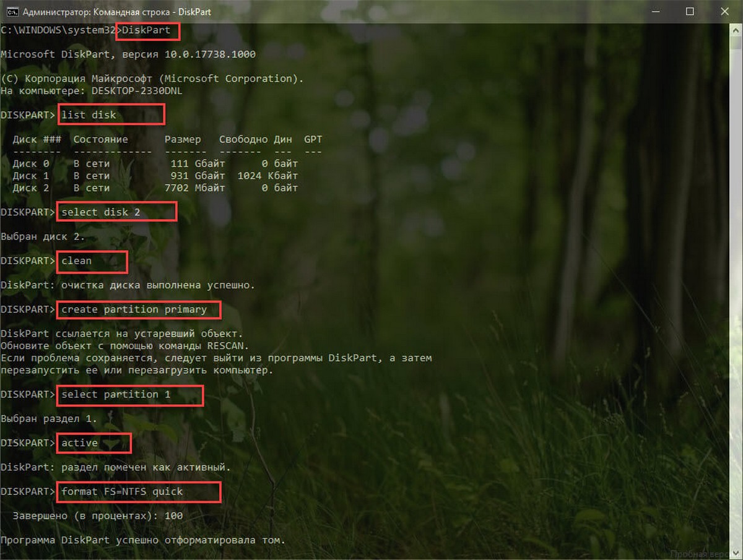Click the 'C:\WINDOWS\system32>' prompt

[x=61, y=30]
